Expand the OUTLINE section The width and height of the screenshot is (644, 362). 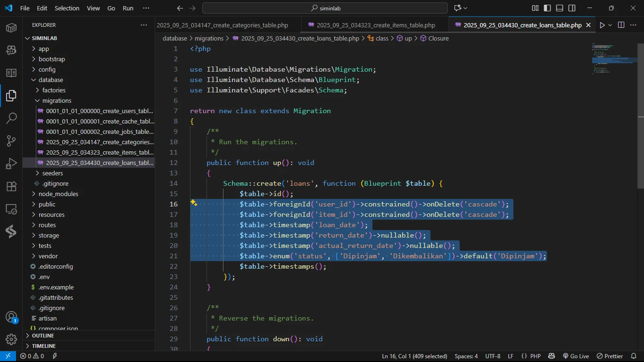[x=43, y=336]
